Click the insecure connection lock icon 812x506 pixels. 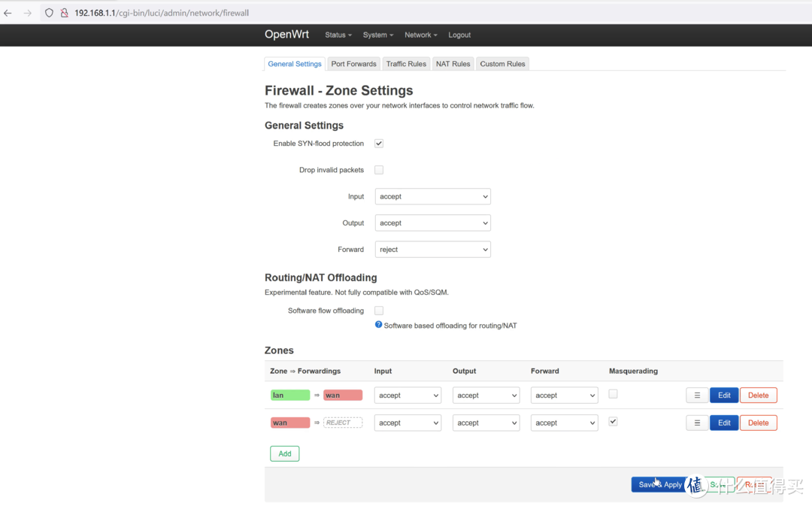[64, 13]
